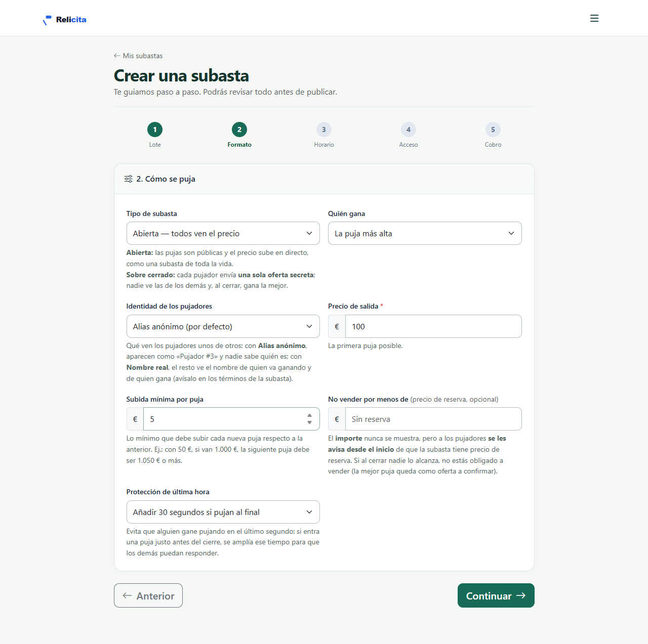Expand Identidad de los pujadores dropdown
Viewport: 648px width, 644px height.
(x=223, y=326)
